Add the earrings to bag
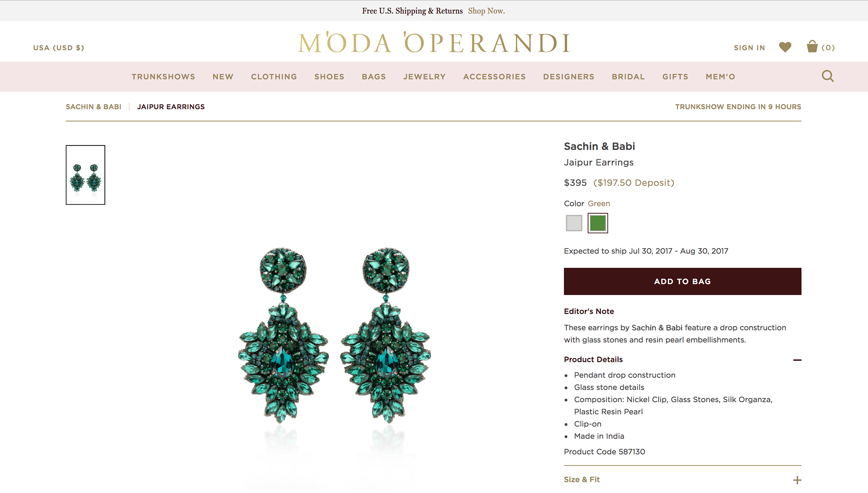The width and height of the screenshot is (868, 493). click(683, 282)
